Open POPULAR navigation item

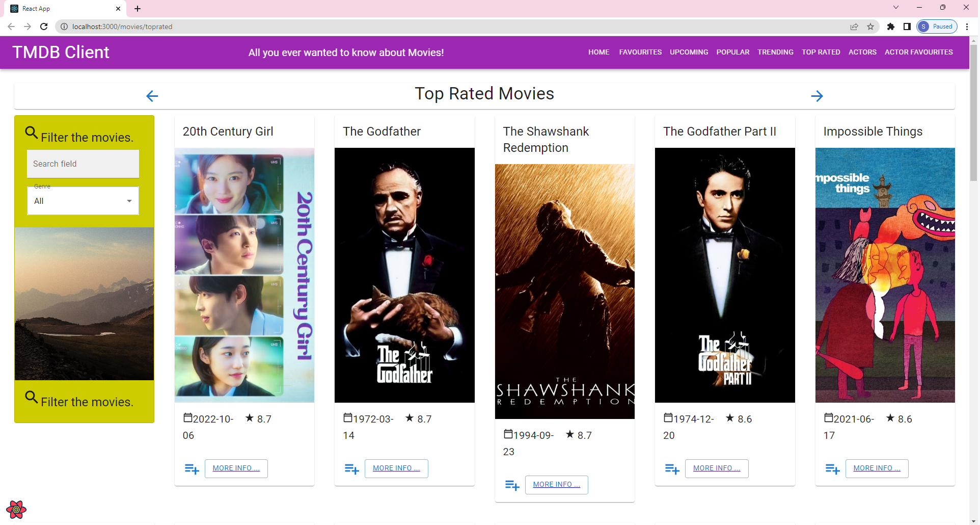[732, 52]
